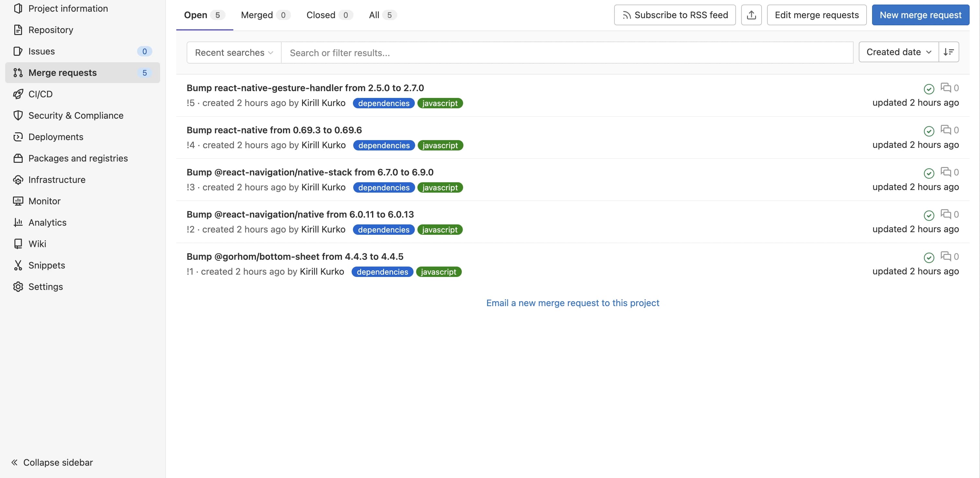Viewport: 980px width, 478px height.
Task: Click Edit merge requests button
Action: [x=817, y=14]
